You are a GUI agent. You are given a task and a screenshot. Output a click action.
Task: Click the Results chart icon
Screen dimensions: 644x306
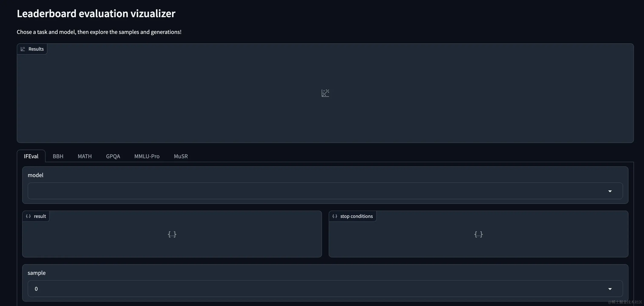23,49
